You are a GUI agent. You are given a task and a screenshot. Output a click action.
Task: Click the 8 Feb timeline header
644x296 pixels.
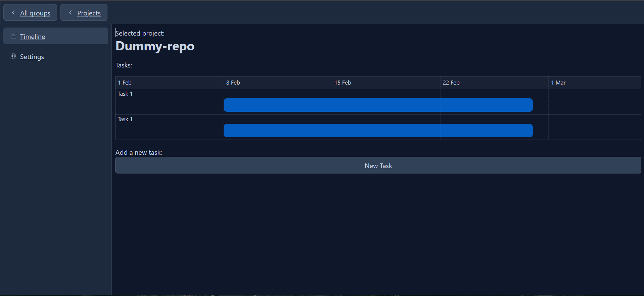tap(233, 82)
